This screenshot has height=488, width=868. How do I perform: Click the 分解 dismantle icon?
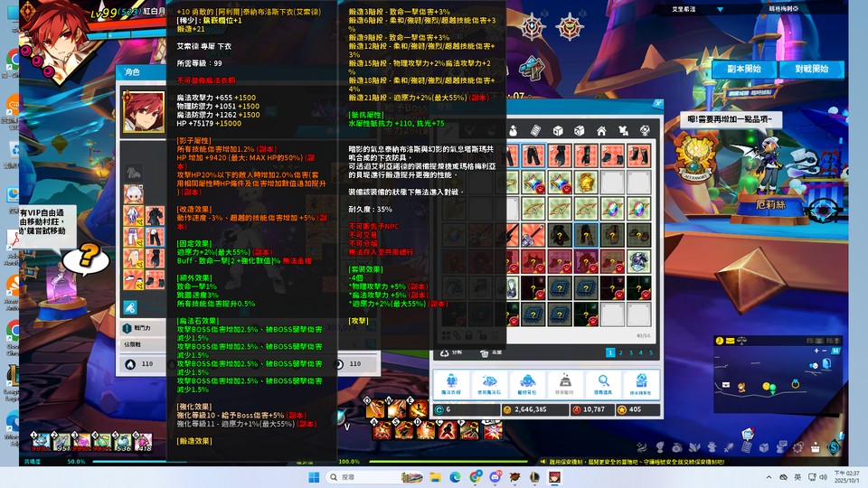coord(450,353)
